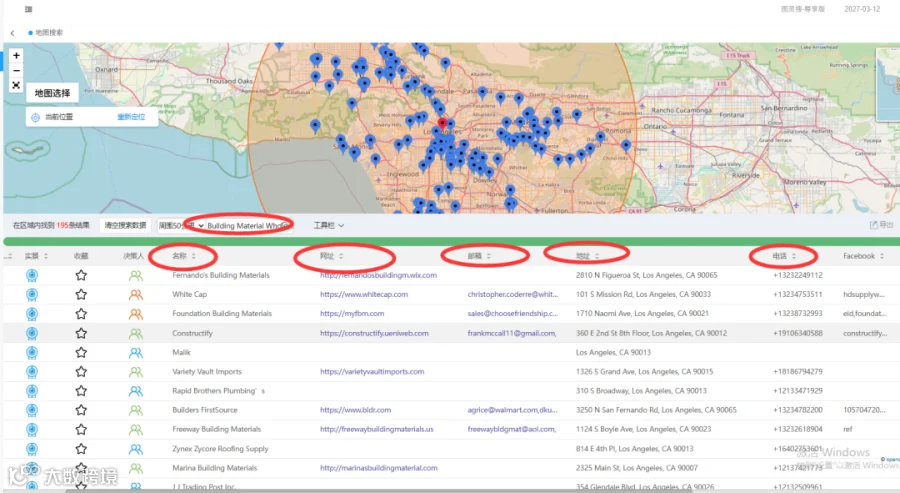Select address 1326 S Grand Ave cell
The height and width of the screenshot is (493, 900).
tap(644, 372)
